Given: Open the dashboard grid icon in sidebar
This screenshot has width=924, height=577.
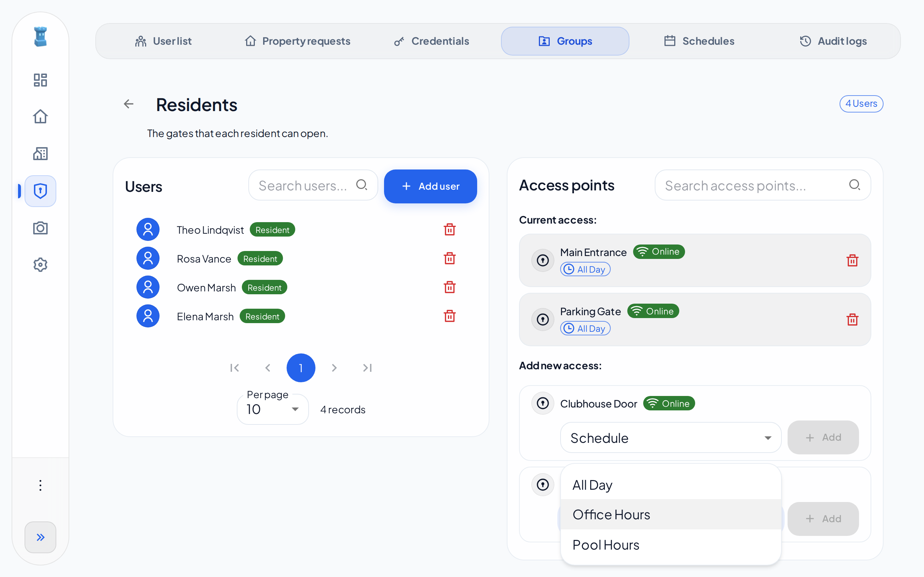Looking at the screenshot, I should click(x=40, y=80).
